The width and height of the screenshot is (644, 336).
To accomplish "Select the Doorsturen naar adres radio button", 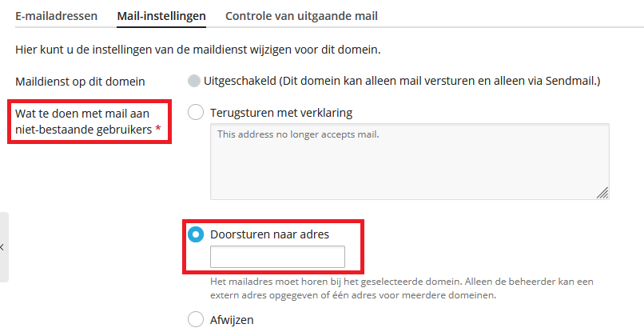I will click(196, 234).
